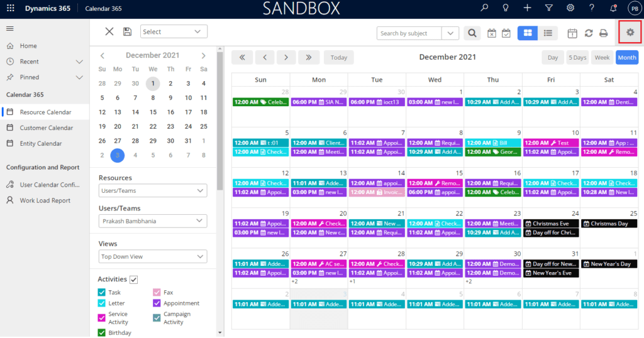Viewport: 644px width, 338px height.
Task: Go to Work Load Report
Action: click(45, 200)
